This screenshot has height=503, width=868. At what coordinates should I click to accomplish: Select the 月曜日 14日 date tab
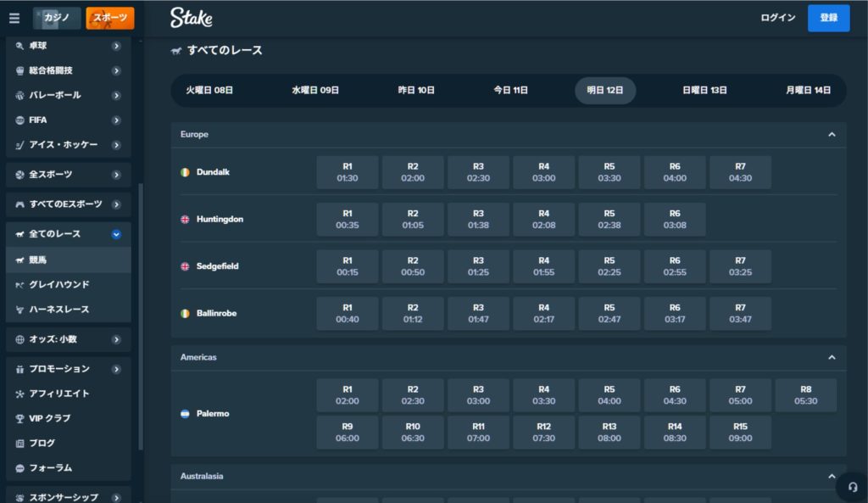tap(808, 90)
